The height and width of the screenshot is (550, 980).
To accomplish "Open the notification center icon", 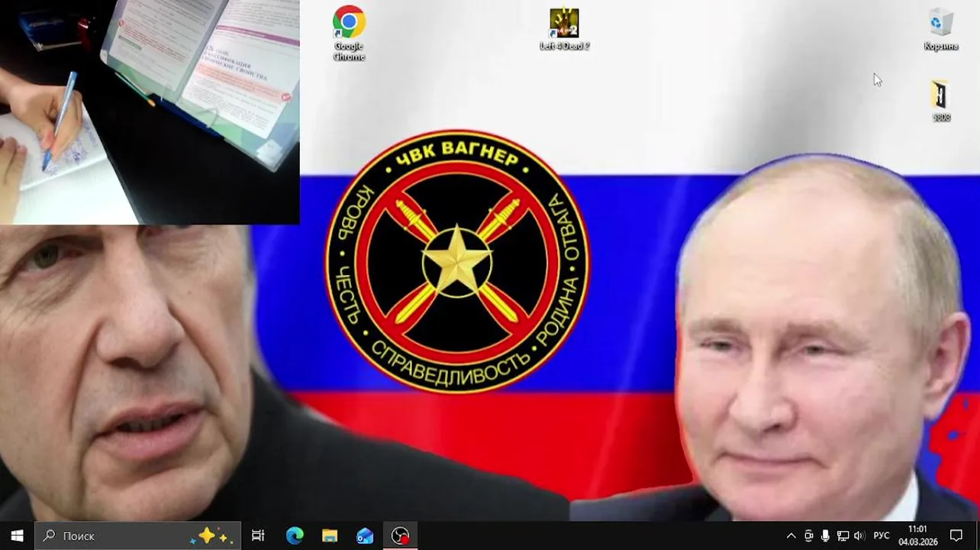I will click(956, 535).
